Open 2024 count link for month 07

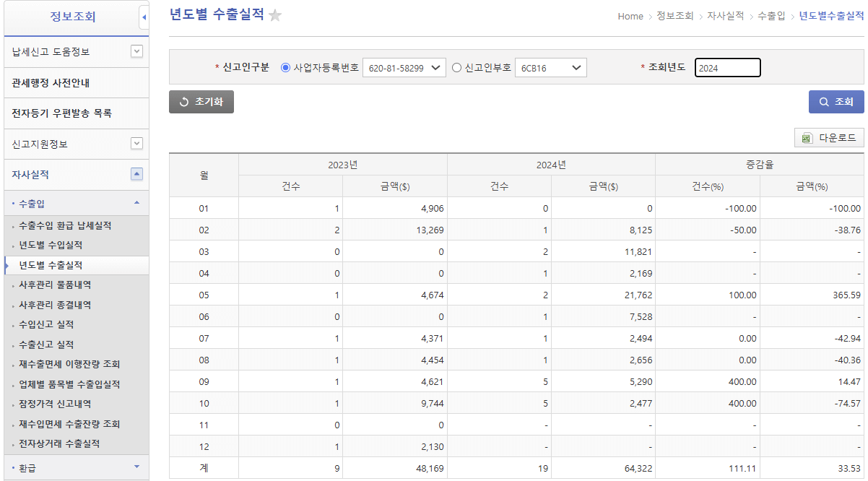tap(545, 338)
